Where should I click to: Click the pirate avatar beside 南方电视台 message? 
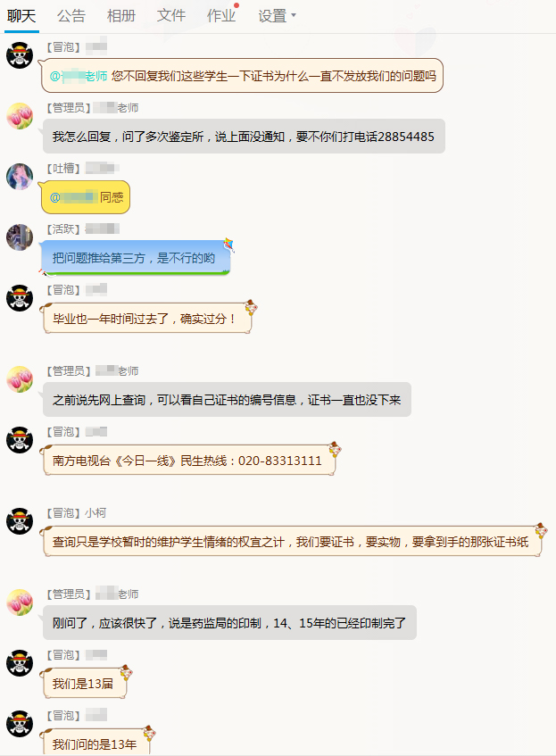pos(20,440)
